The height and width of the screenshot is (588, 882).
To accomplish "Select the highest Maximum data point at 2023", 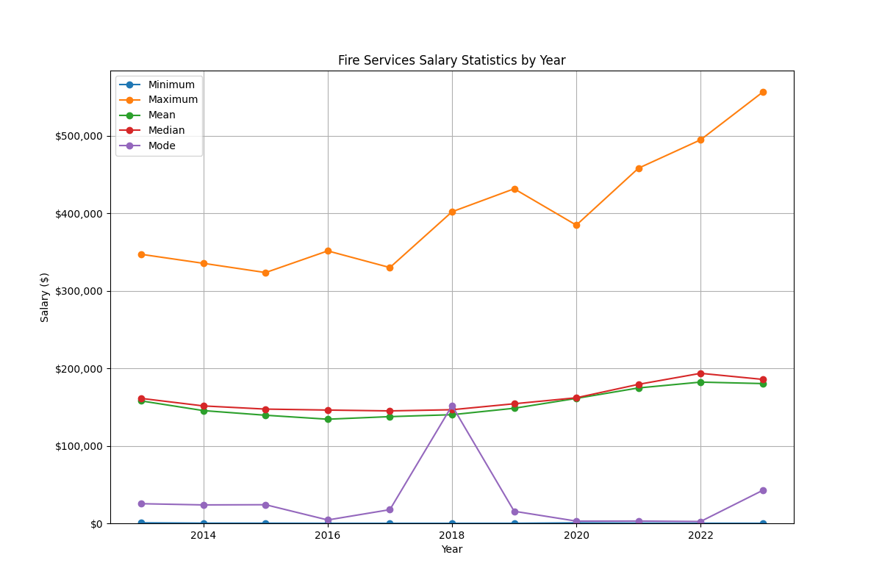I will [x=762, y=93].
